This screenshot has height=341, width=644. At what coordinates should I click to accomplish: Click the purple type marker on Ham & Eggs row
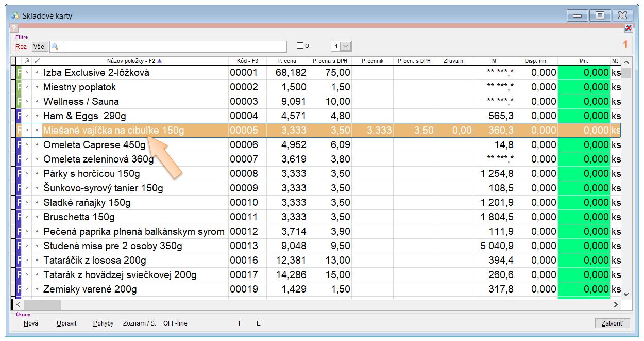point(19,116)
